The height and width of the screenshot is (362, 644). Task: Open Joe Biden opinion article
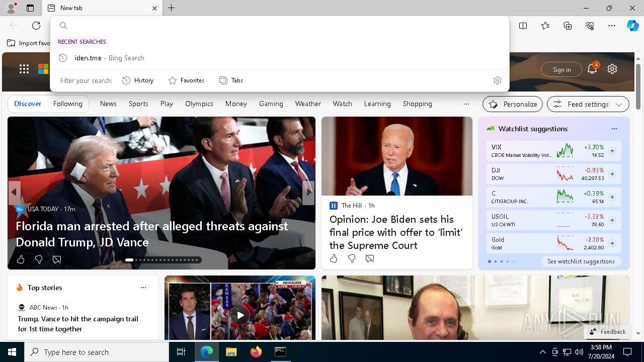point(396,232)
